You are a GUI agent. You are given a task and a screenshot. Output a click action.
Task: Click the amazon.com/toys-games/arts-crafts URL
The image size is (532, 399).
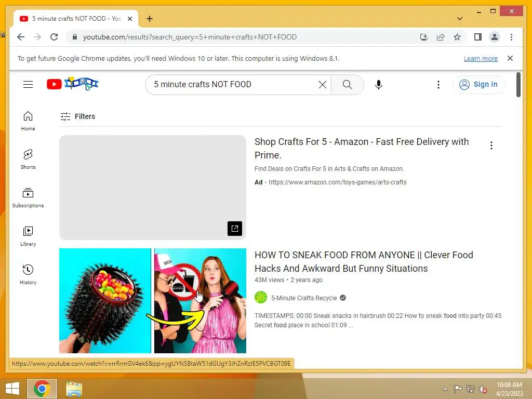337,182
